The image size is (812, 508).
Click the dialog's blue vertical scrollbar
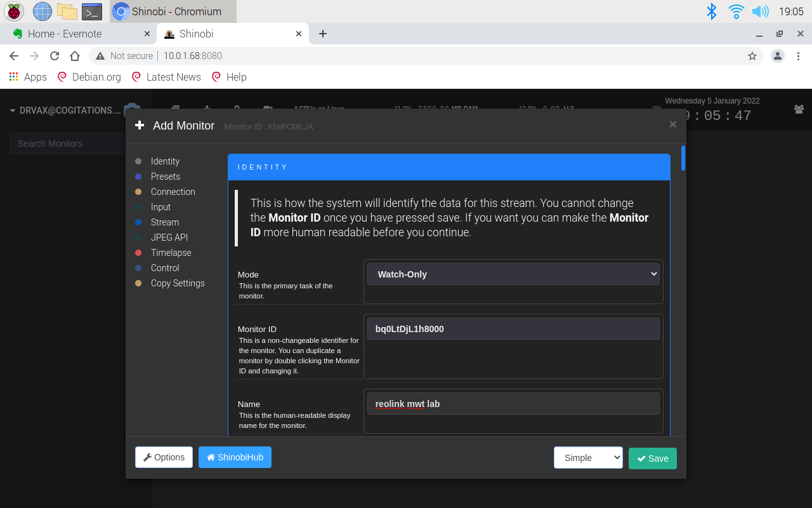(x=683, y=158)
